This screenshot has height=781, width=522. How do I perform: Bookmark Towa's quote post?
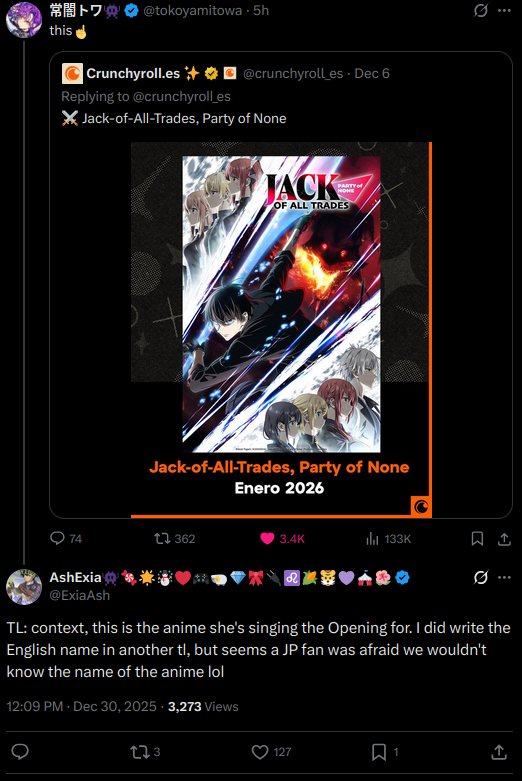click(x=477, y=538)
